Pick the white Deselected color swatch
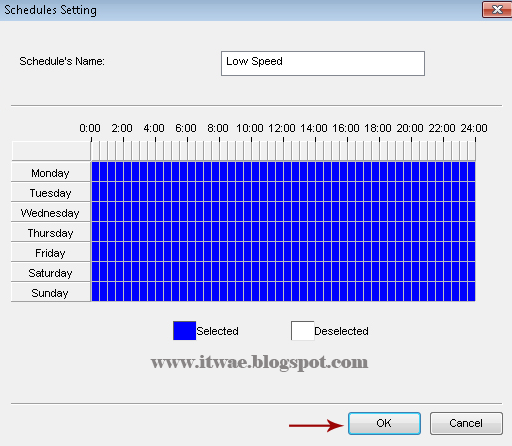 302,331
